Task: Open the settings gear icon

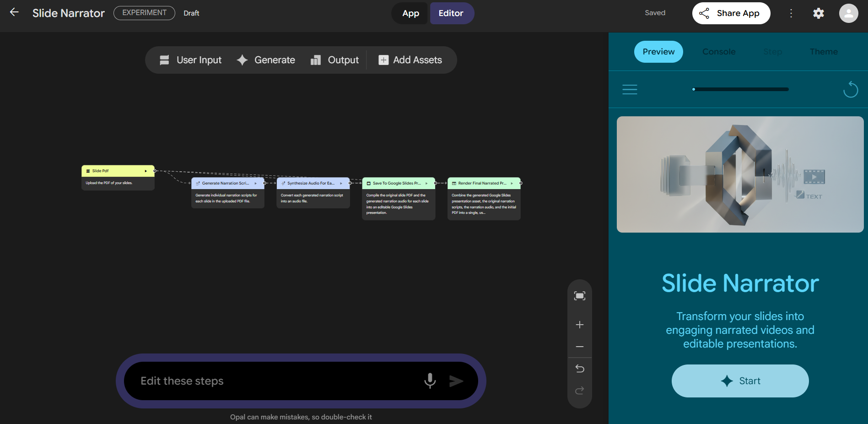Action: pyautogui.click(x=818, y=13)
